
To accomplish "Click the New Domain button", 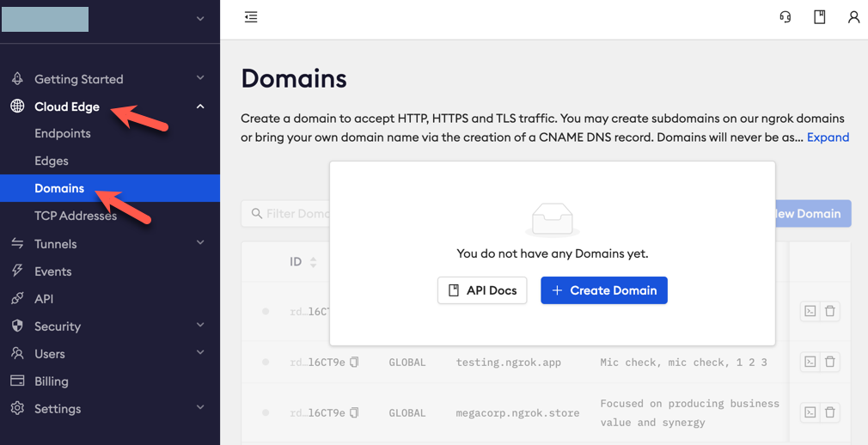I will [x=813, y=214].
